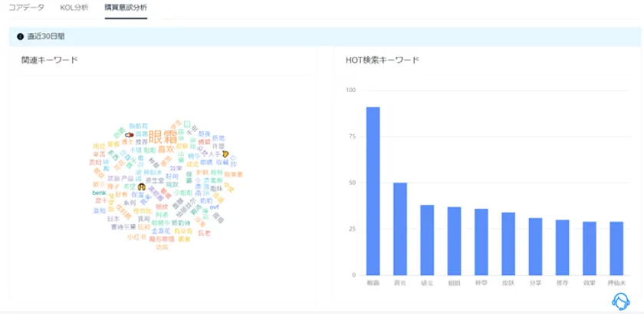Viewport: 644px width, 314px height.
Task: Click the 分享 bar in the chart
Action: [535, 246]
